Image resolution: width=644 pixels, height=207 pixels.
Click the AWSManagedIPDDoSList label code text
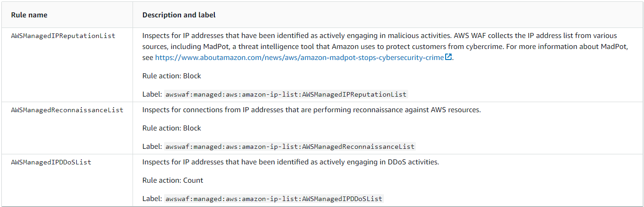(x=274, y=199)
